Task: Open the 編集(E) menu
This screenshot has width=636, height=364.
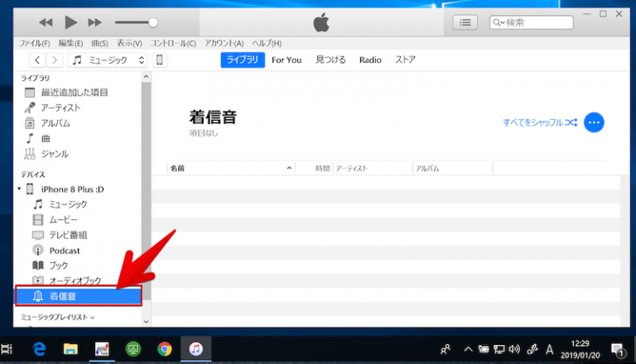Action: (70, 43)
